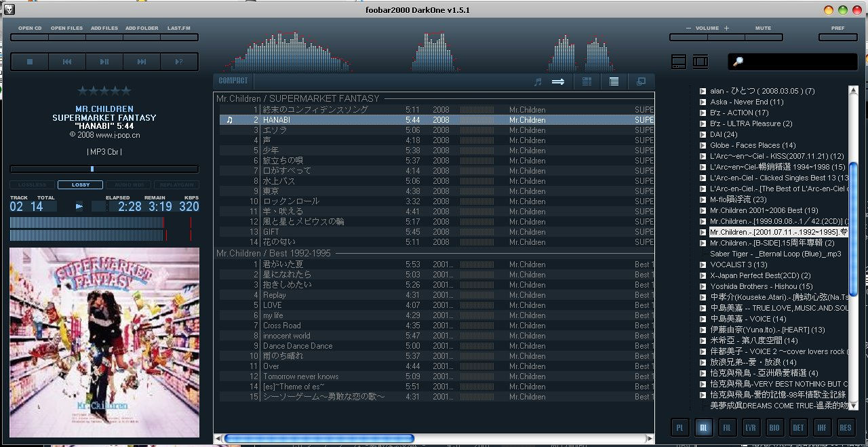Click the double-arrow playback order icon
Image resolution: width=868 pixels, height=447 pixels.
558,81
